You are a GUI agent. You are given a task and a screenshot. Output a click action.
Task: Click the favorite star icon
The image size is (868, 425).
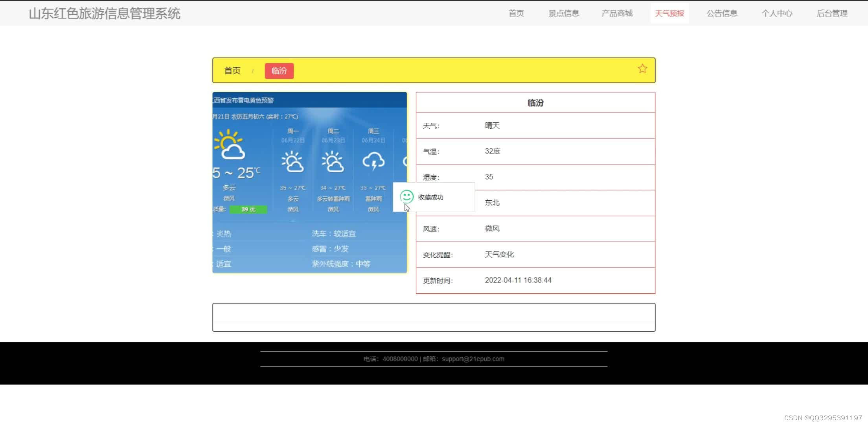pyautogui.click(x=642, y=69)
